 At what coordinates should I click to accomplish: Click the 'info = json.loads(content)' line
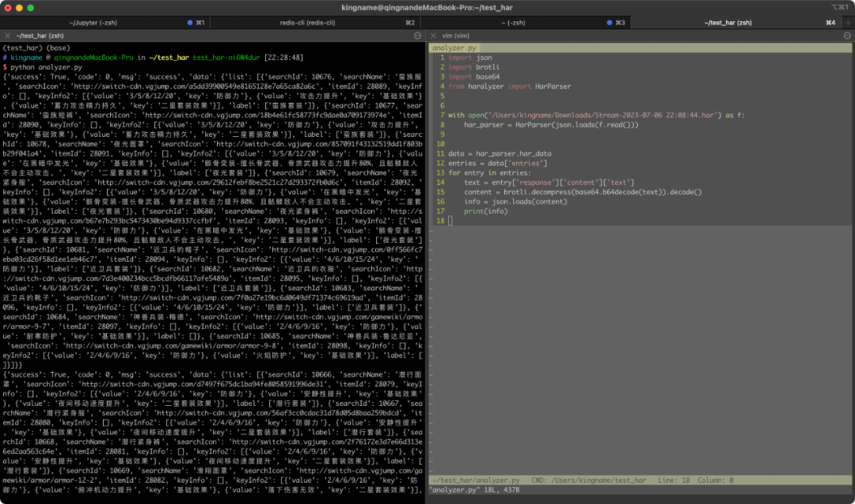tap(515, 202)
